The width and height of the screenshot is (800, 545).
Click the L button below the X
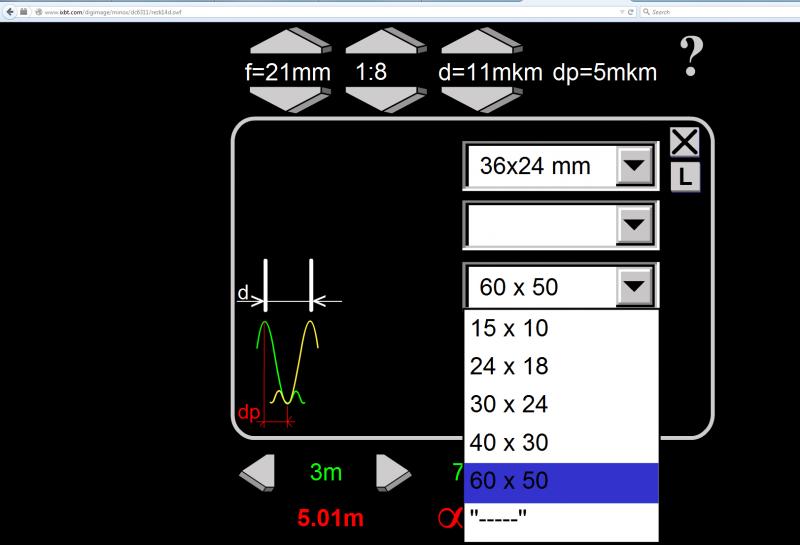[x=685, y=177]
